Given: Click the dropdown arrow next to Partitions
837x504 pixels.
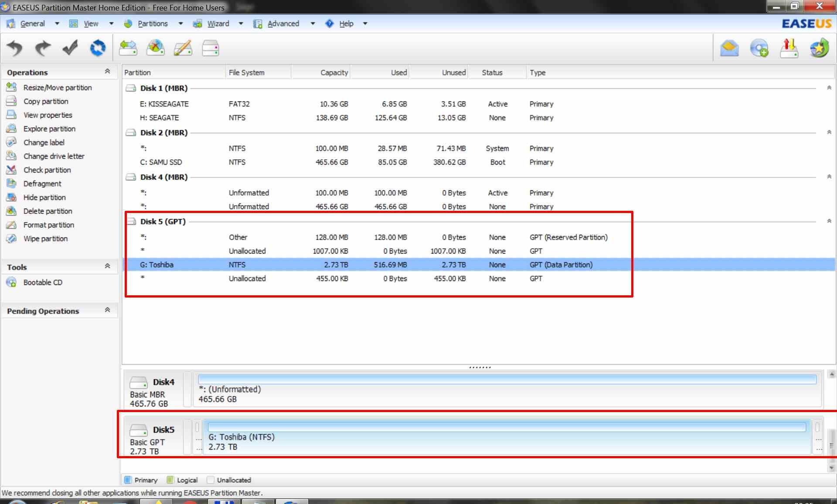Looking at the screenshot, I should coord(180,24).
